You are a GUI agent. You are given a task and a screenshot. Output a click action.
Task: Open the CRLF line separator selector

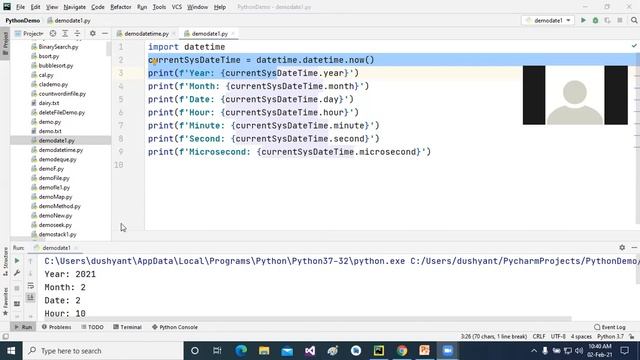[x=539, y=337]
